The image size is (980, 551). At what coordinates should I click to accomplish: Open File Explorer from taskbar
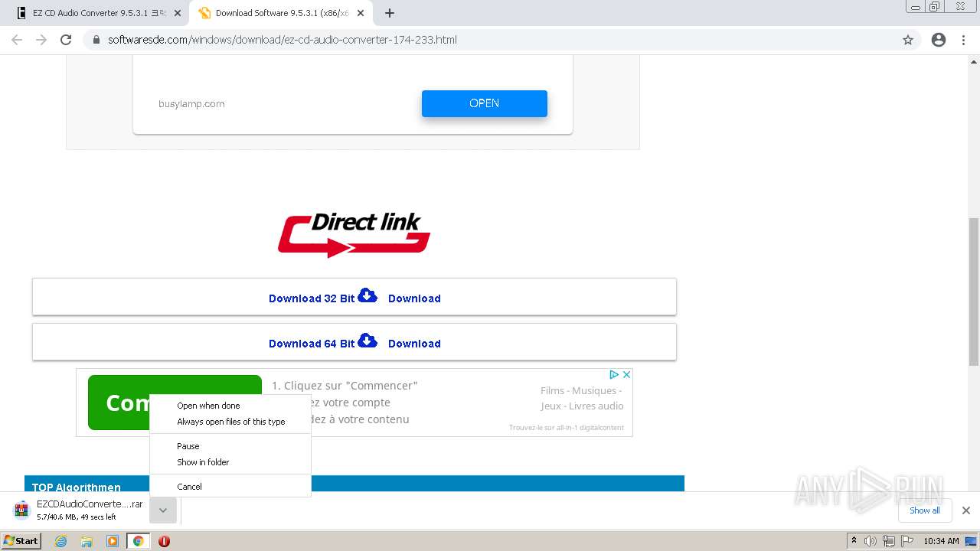pos(87,541)
